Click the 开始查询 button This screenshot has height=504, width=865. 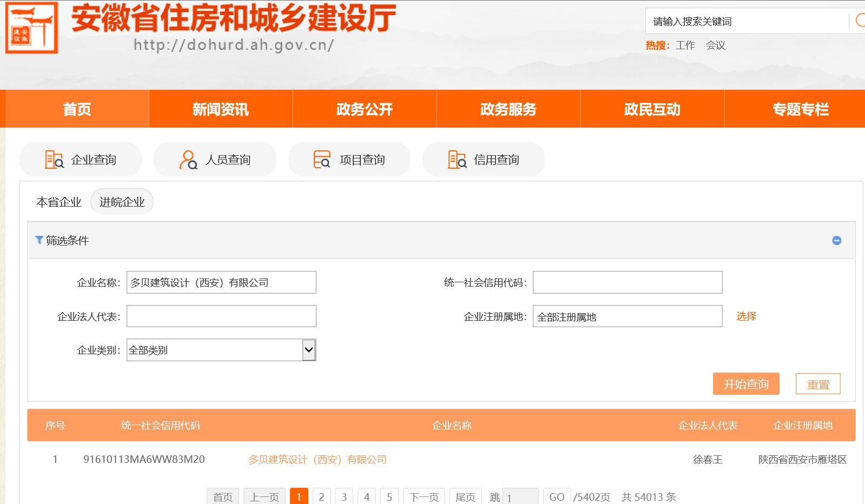[746, 384]
